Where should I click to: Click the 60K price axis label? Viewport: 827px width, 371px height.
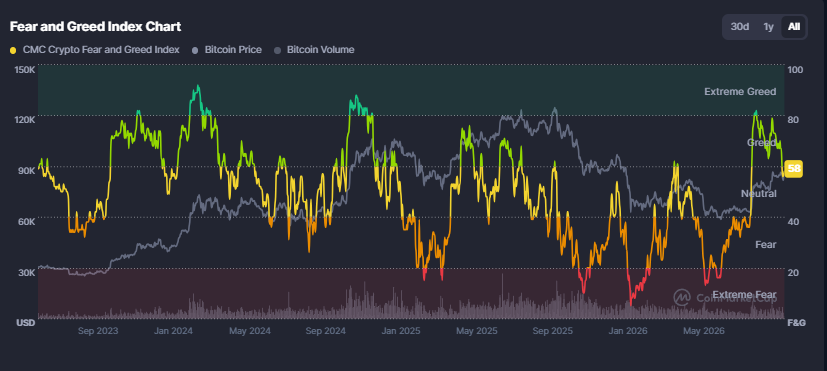pyautogui.click(x=27, y=222)
